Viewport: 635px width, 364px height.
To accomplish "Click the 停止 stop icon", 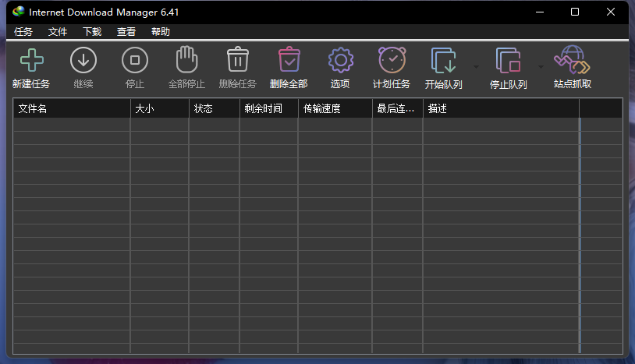I will pyautogui.click(x=135, y=60).
